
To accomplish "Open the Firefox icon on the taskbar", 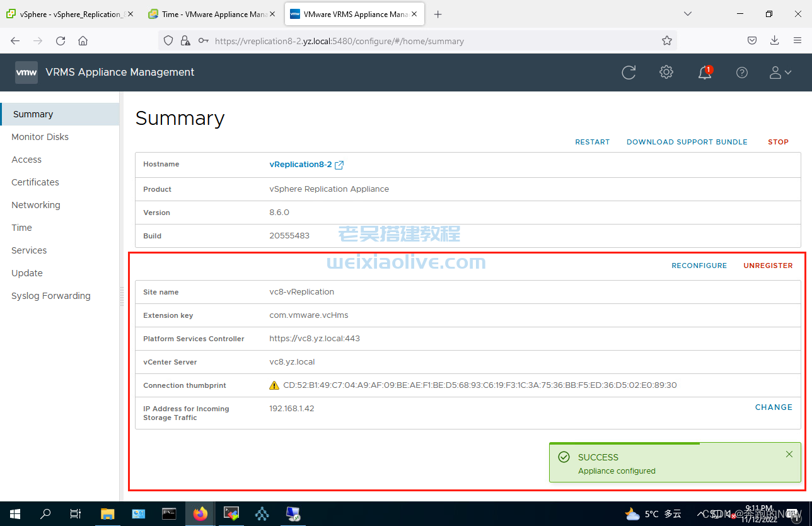I will [x=200, y=514].
